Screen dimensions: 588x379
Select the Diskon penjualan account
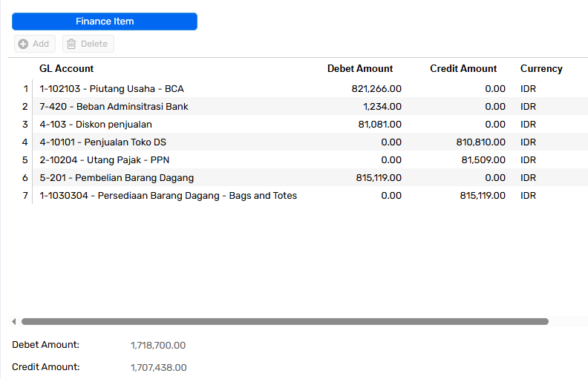click(x=96, y=125)
